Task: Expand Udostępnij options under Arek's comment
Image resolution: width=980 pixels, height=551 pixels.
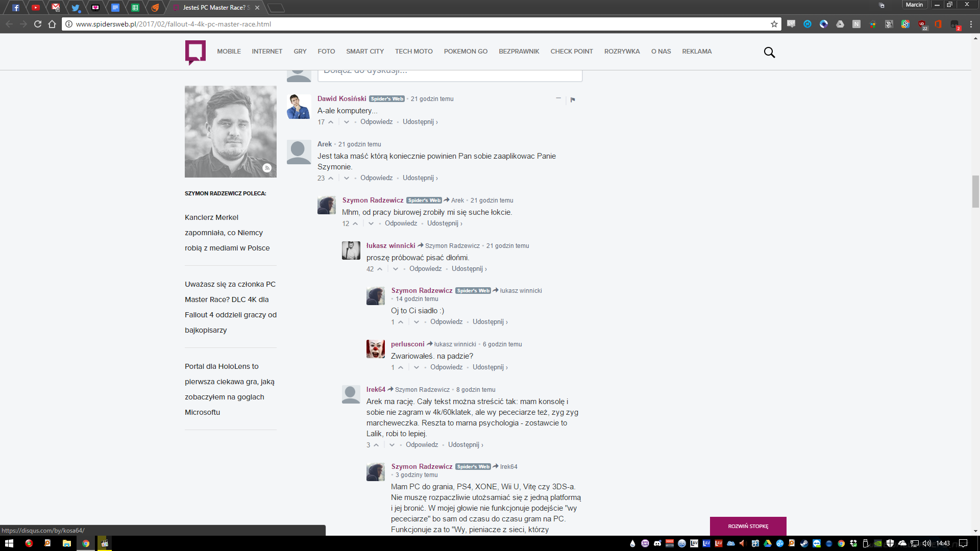Action: (420, 178)
